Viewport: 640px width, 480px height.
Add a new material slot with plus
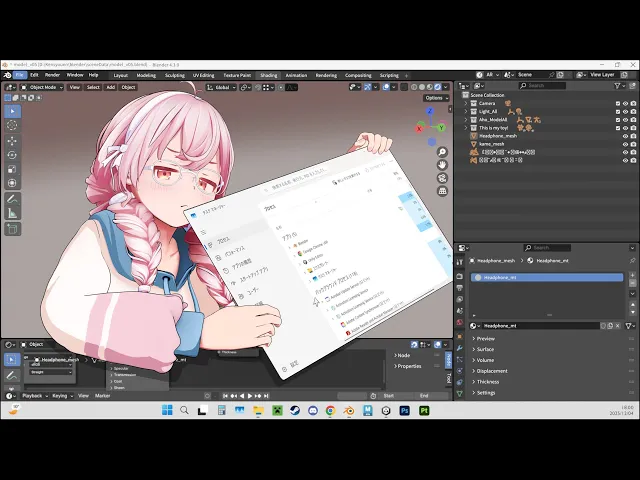click(x=632, y=275)
